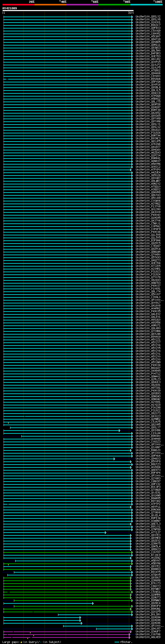Click label UniRef100_Q939U7
165x644 pixels.
(x=148, y=578)
